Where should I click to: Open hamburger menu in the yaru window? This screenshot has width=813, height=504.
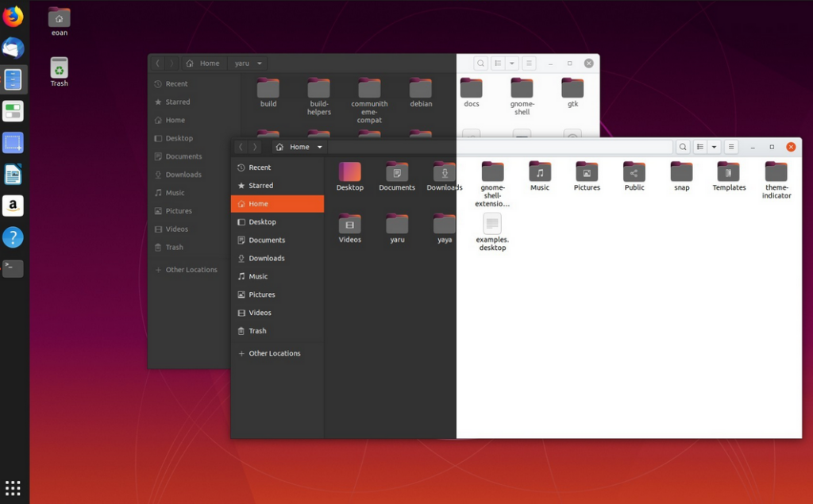[x=529, y=63]
